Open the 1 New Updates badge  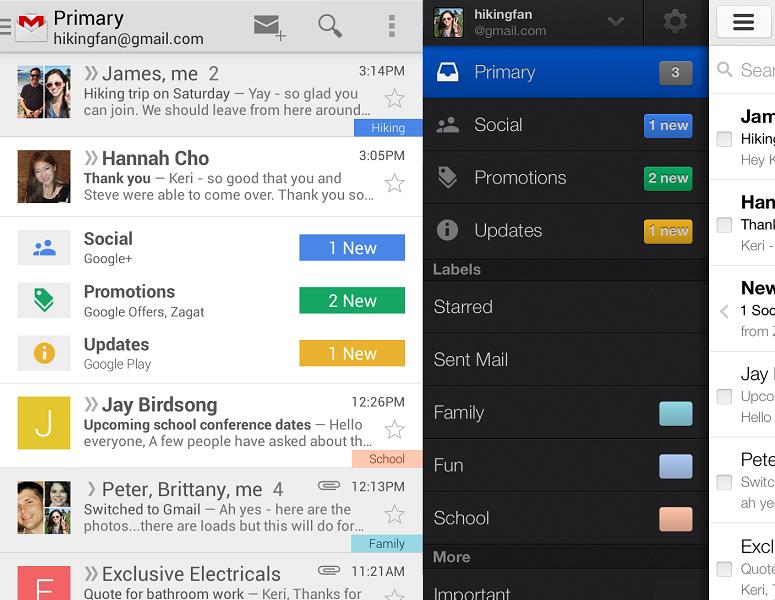pos(352,353)
